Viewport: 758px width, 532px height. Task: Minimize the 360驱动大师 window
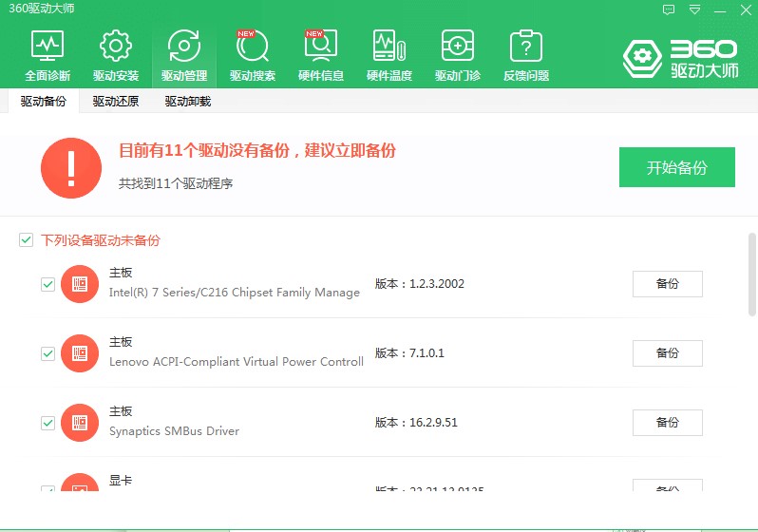(720, 9)
